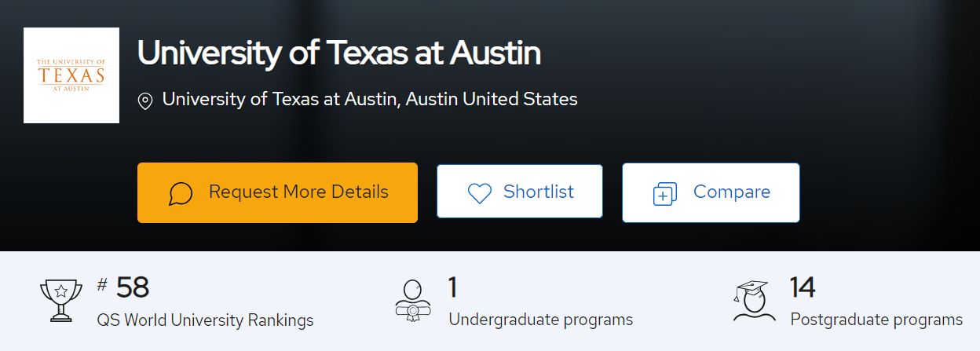Click the University of Texas logo thumbnail

[71, 75]
